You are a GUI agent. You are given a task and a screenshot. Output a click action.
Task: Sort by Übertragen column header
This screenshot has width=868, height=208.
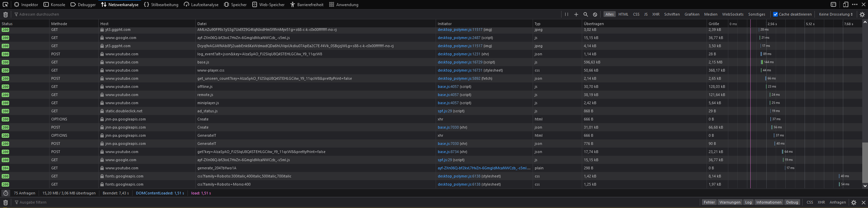click(644, 24)
